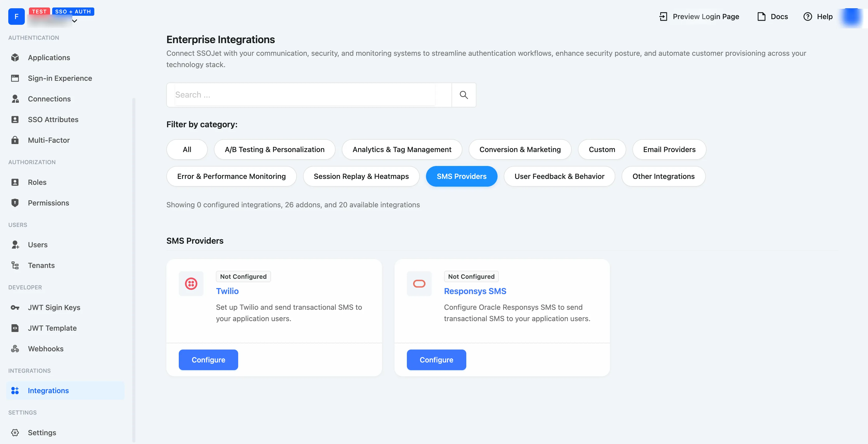Switch to the Integrations section
The image size is (868, 444).
[x=48, y=391]
